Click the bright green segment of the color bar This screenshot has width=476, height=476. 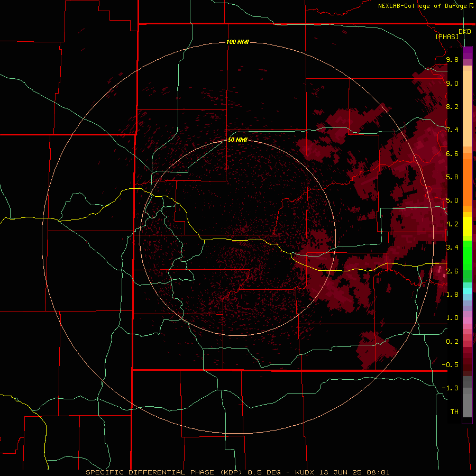[x=467, y=256]
